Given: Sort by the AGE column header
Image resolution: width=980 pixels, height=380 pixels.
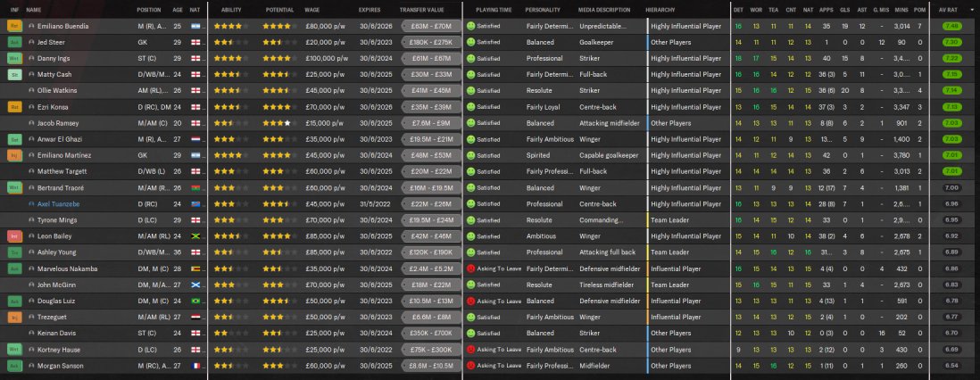Looking at the screenshot, I should (x=178, y=10).
